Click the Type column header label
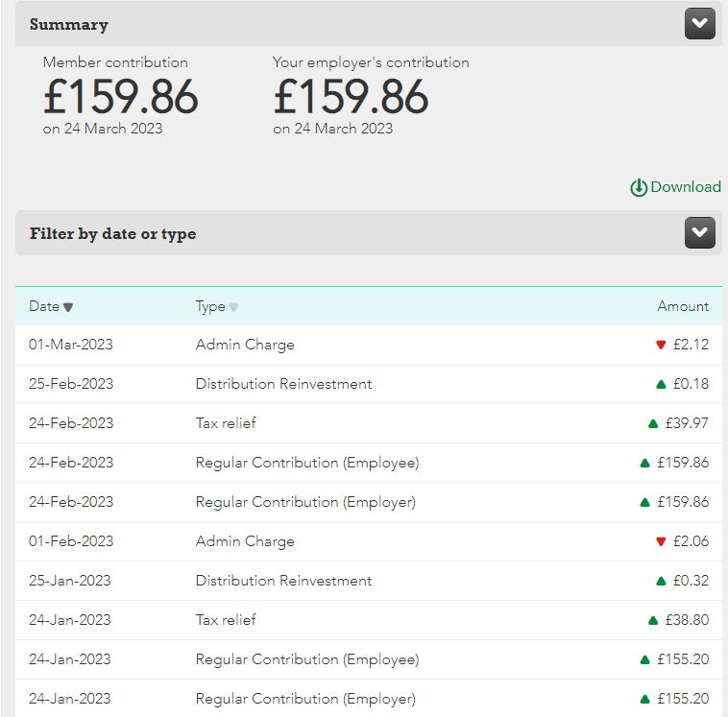728x717 pixels. (209, 306)
